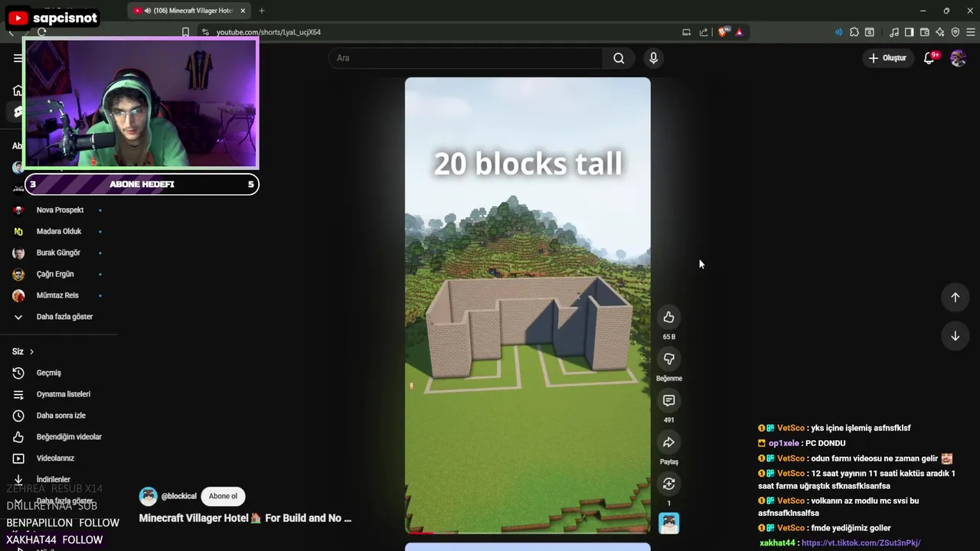Open the Minecraft Villager Hotel short title
Image resolution: width=980 pixels, height=551 pixels.
click(245, 518)
